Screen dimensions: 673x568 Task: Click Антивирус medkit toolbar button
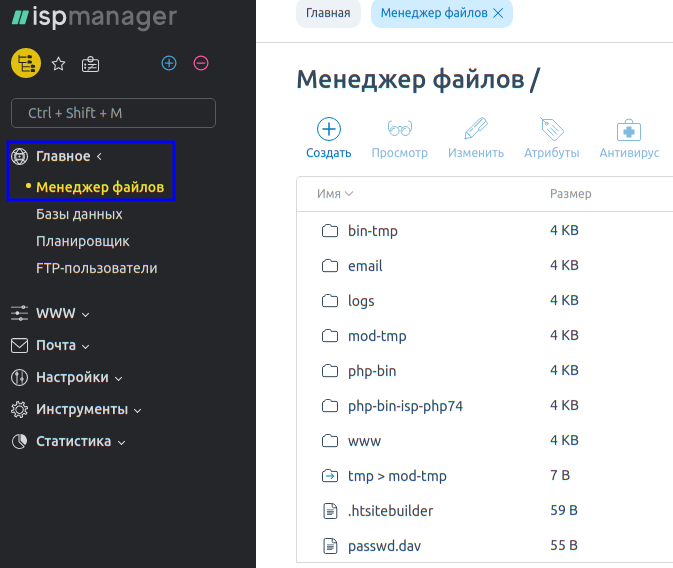click(629, 138)
